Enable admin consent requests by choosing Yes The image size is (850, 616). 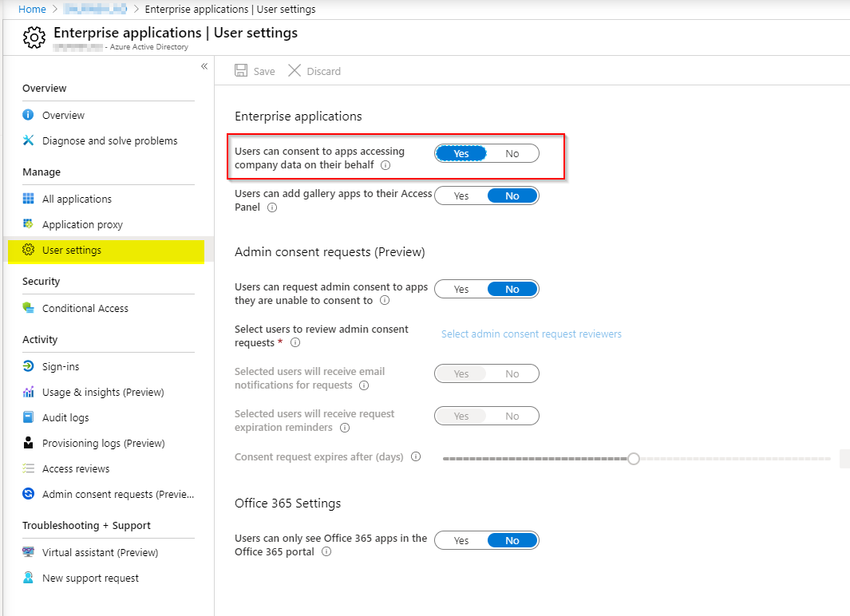pos(461,289)
